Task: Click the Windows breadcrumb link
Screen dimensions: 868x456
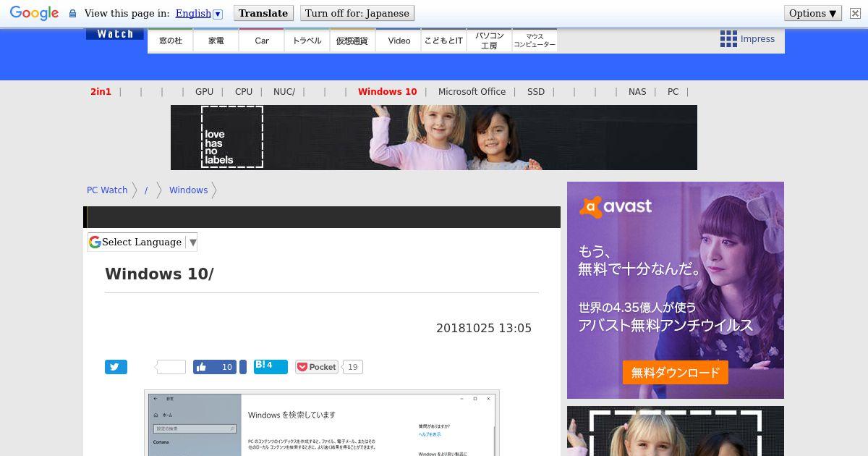Action: (188, 190)
